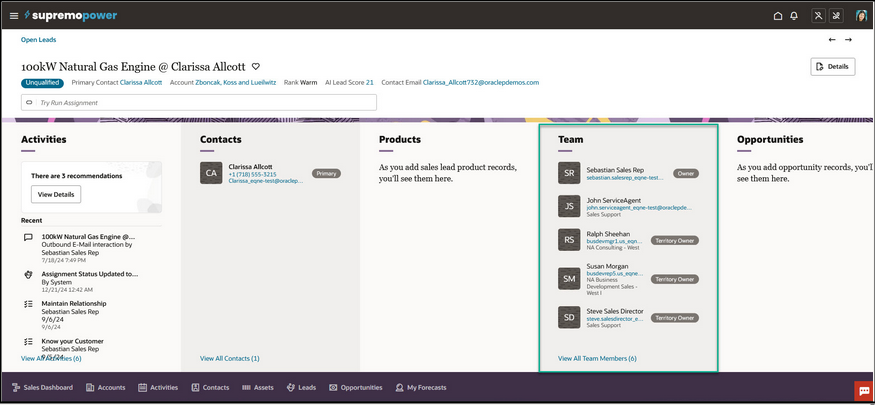
Task: Click the RS avatar for Ralph Sheehan
Action: tap(569, 240)
